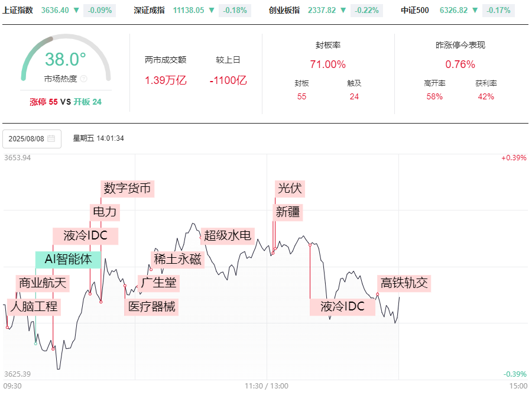Click the 昨涨停今表现 0.76% value
The image size is (532, 395).
click(x=460, y=64)
